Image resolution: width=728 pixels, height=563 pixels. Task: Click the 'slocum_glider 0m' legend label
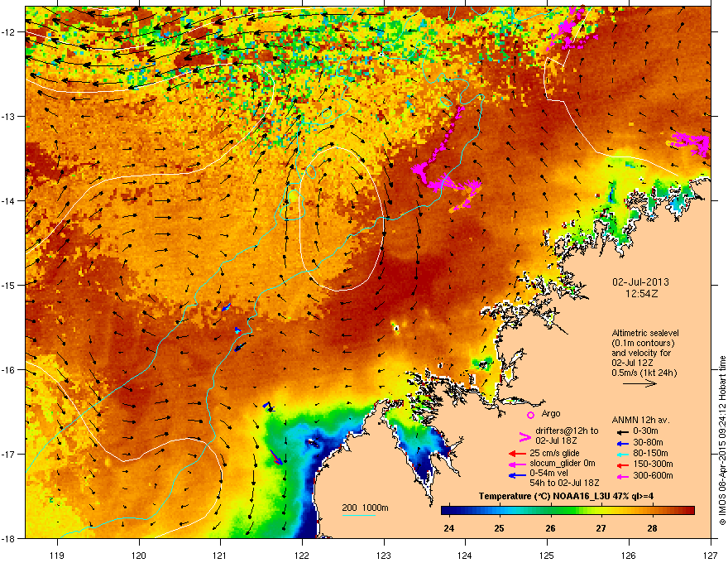tap(563, 464)
